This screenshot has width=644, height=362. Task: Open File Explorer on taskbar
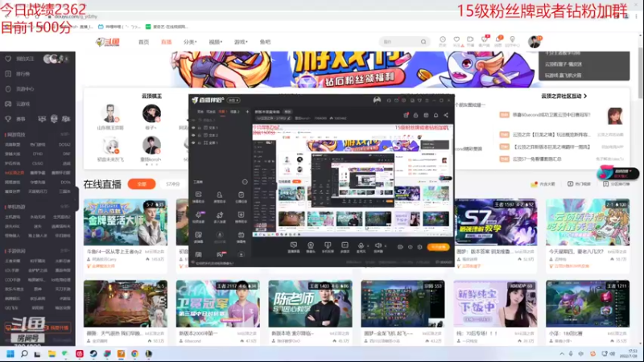pyautogui.click(x=52, y=354)
